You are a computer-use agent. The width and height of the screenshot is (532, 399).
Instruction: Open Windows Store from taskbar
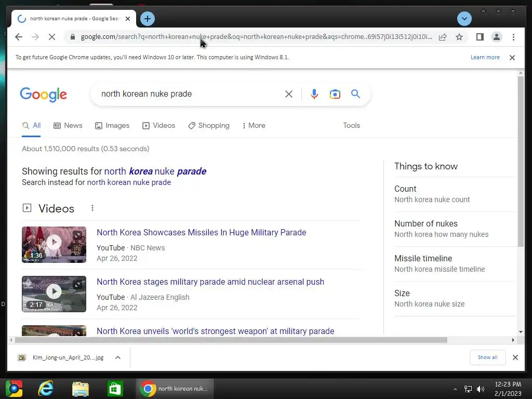115,389
